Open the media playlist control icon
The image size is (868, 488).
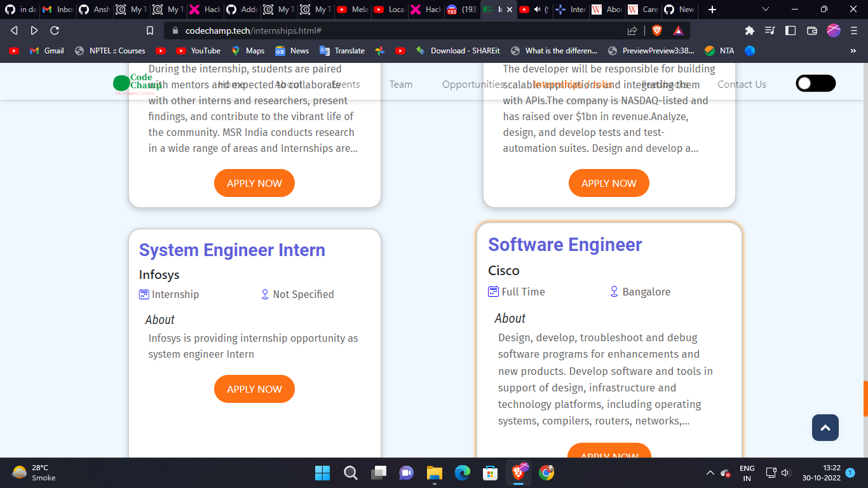coord(770,30)
